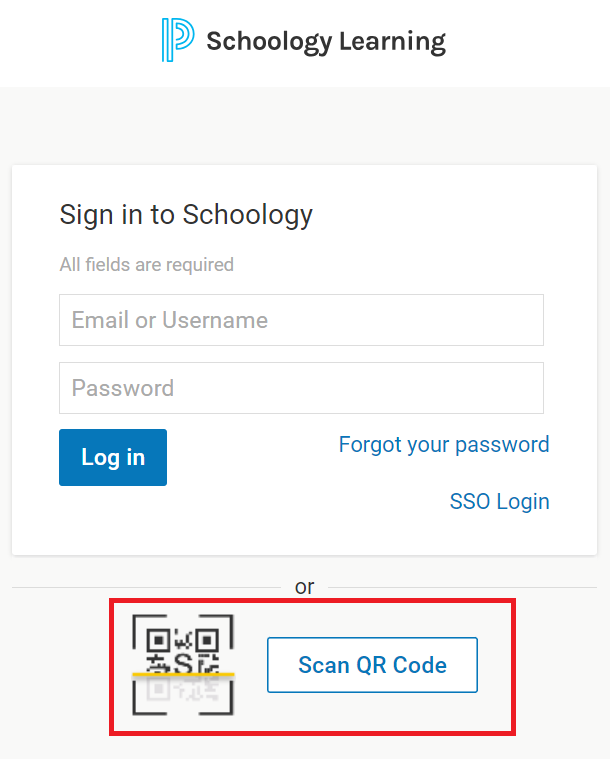Click the word Schoology in the header
Screen dimensions: 610x759
tap(269, 42)
